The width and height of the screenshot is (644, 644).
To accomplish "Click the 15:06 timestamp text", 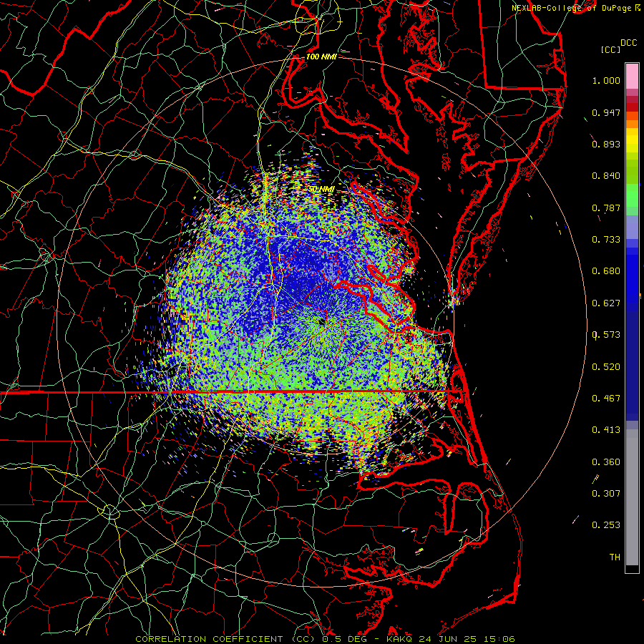I will (500, 639).
